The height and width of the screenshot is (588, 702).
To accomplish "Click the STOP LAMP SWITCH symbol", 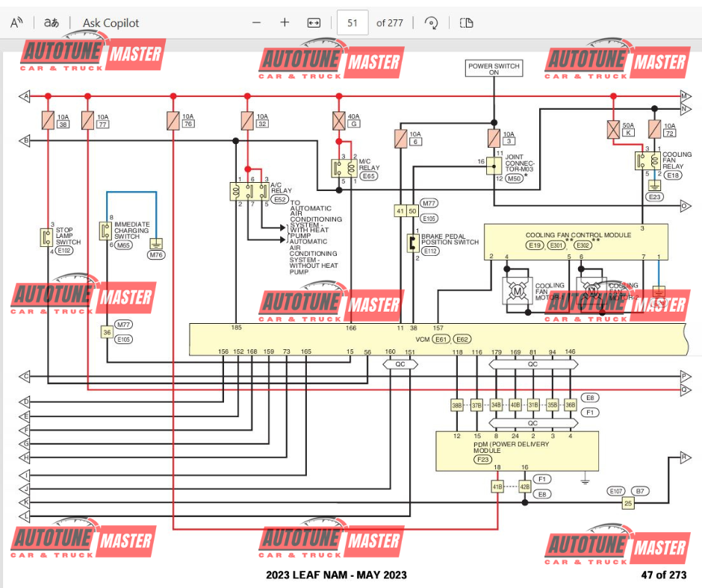I will pyautogui.click(x=46, y=238).
